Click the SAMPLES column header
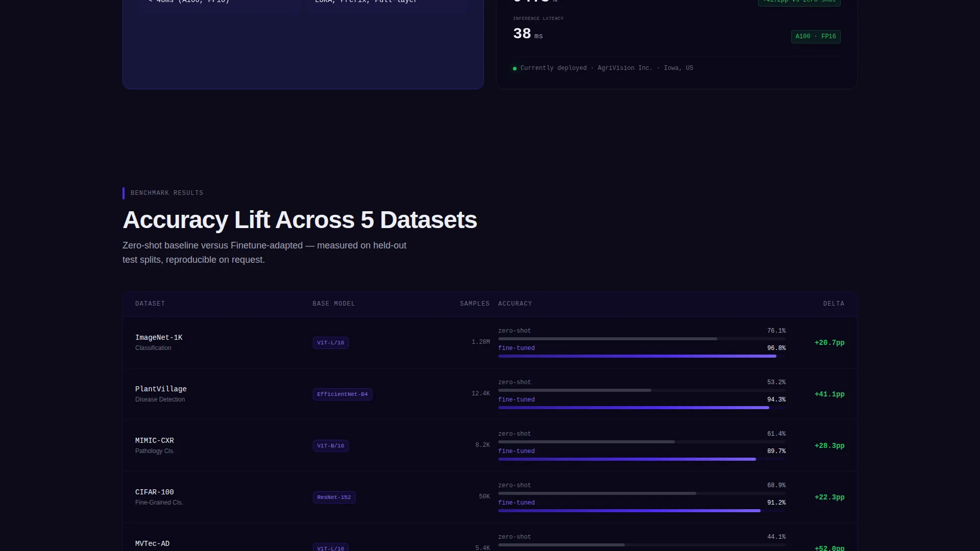This screenshot has height=551, width=980. point(475,304)
